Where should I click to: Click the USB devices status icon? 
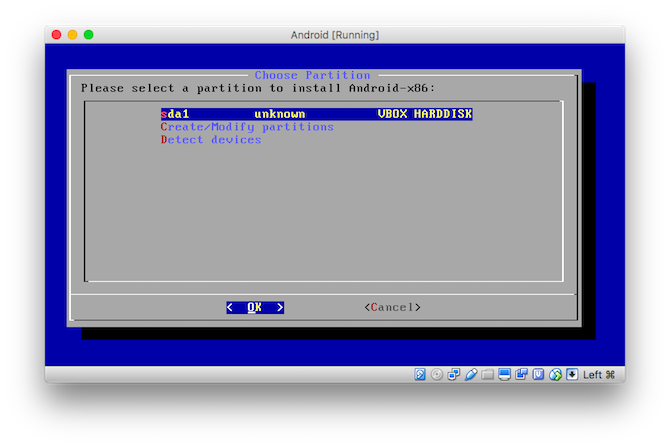click(470, 375)
